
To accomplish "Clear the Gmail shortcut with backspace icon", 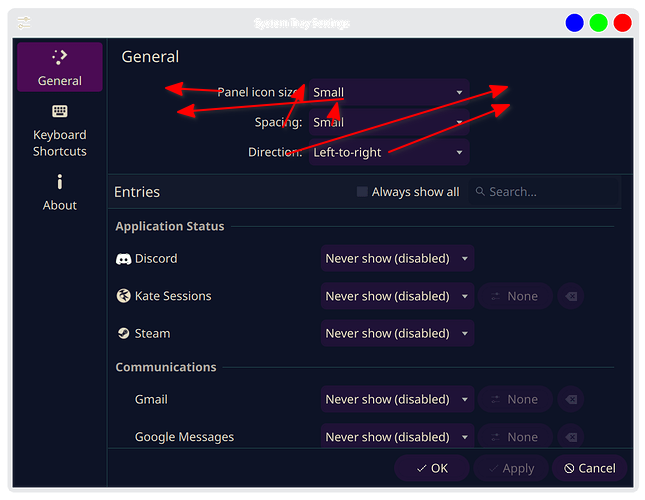I will click(x=570, y=400).
